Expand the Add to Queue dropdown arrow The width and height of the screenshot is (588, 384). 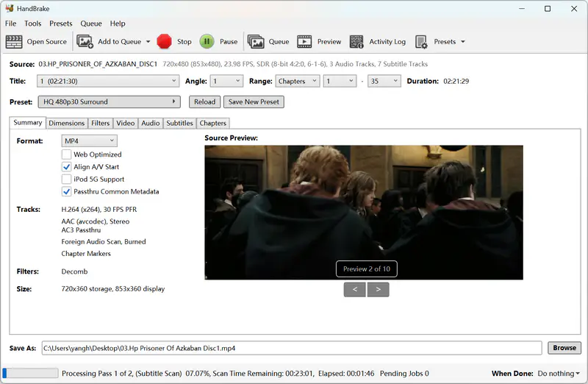pyautogui.click(x=148, y=42)
